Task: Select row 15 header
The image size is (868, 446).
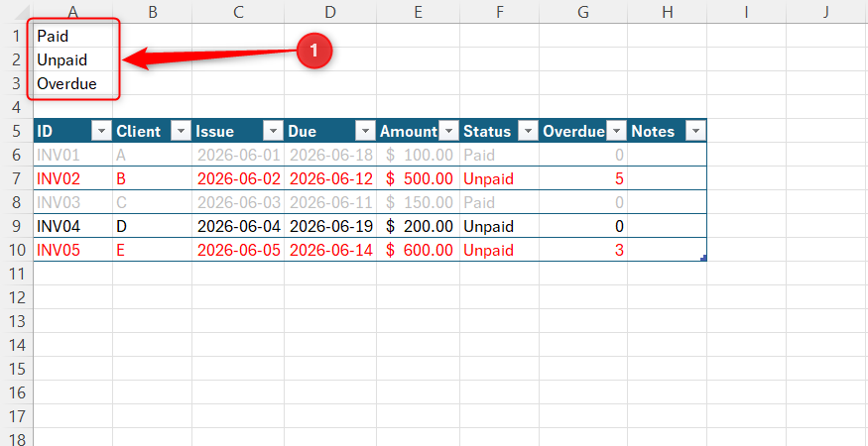Action: point(16,369)
